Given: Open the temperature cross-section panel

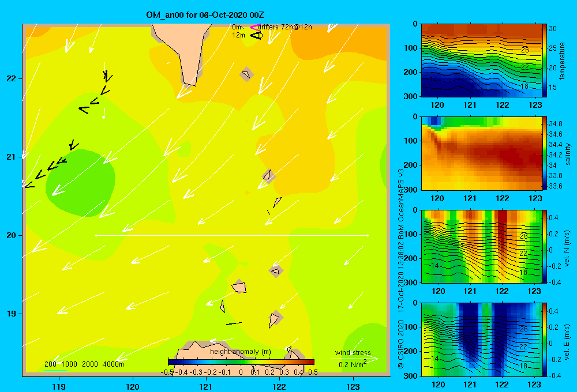Looking at the screenshot, I should click(481, 61).
